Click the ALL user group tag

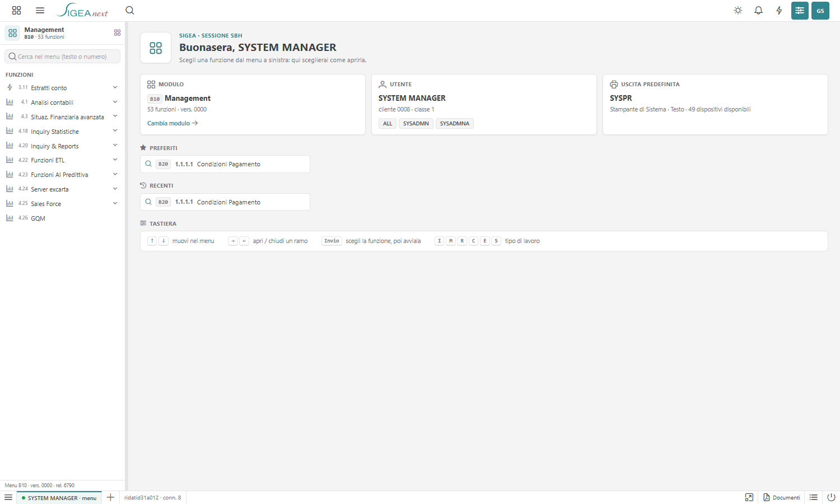pyautogui.click(x=388, y=124)
